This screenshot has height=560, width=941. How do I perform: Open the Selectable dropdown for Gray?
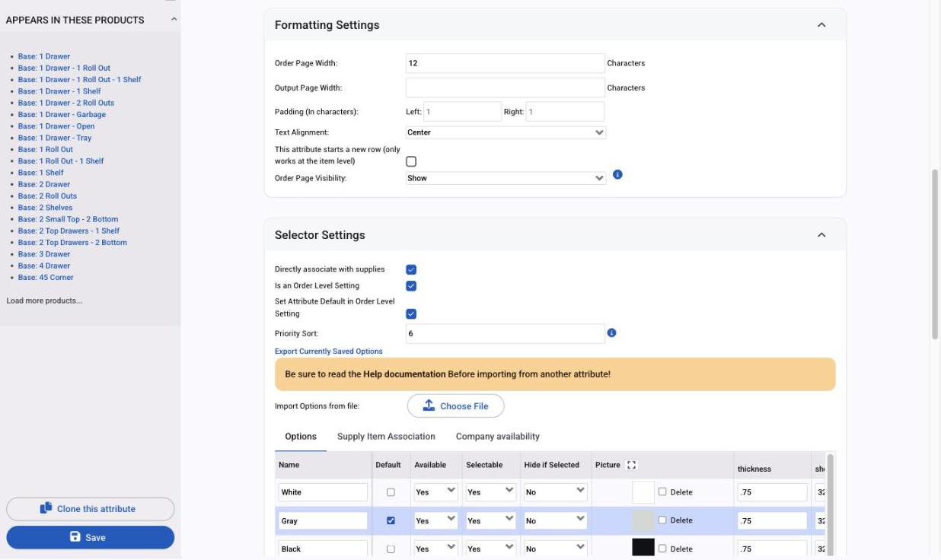491,520
